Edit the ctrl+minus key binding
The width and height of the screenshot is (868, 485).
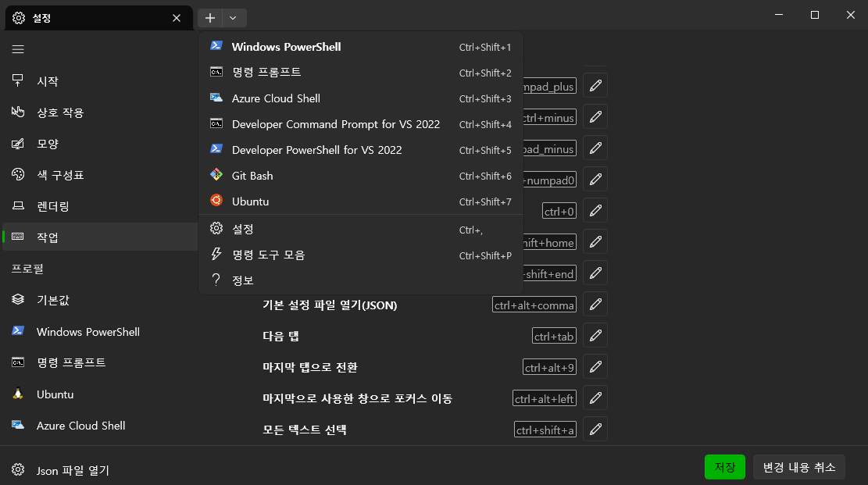595,117
